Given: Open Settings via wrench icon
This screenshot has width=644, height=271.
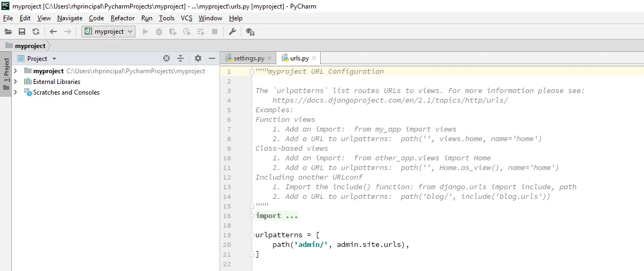Looking at the screenshot, I should tap(232, 32).
